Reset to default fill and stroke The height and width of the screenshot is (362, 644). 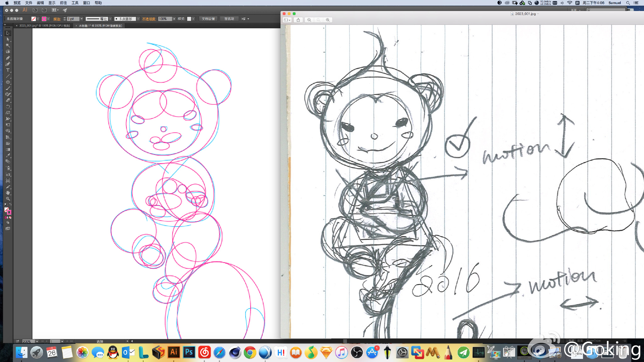pyautogui.click(x=5, y=205)
